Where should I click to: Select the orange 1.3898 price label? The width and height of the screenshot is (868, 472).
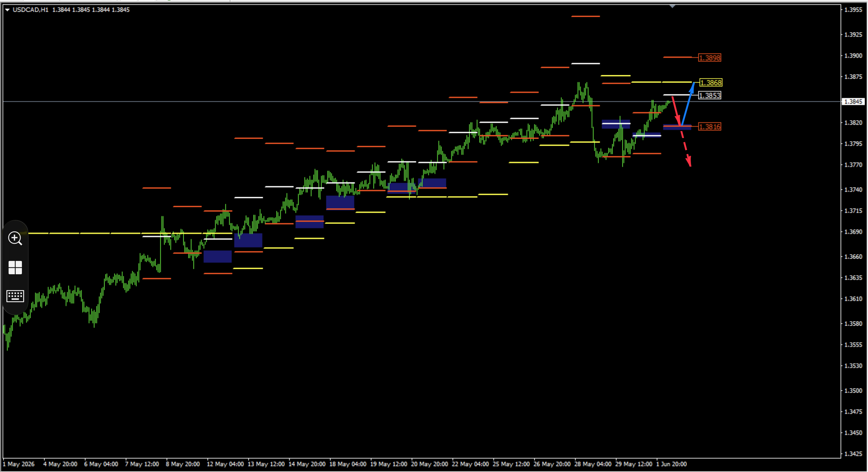710,58
